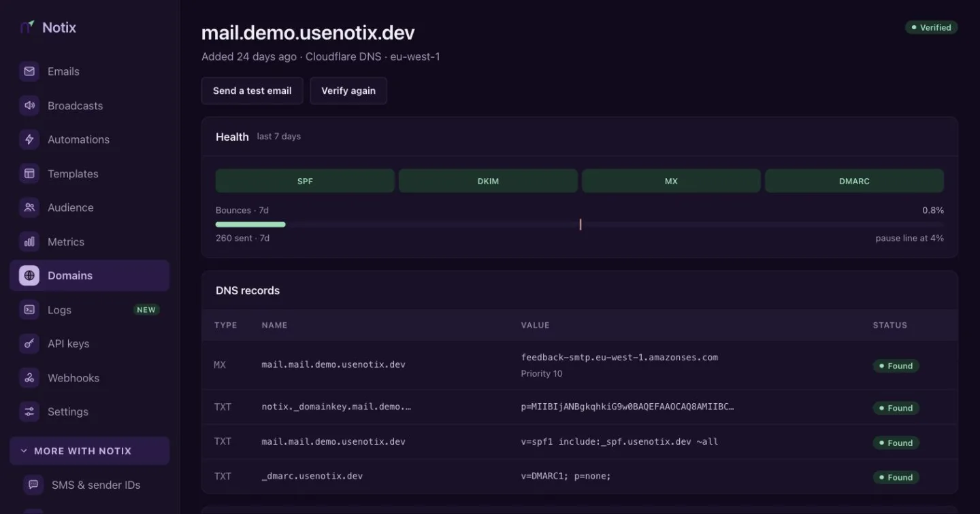980x514 pixels.
Task: Click the NEW badge beside Logs
Action: click(x=146, y=310)
